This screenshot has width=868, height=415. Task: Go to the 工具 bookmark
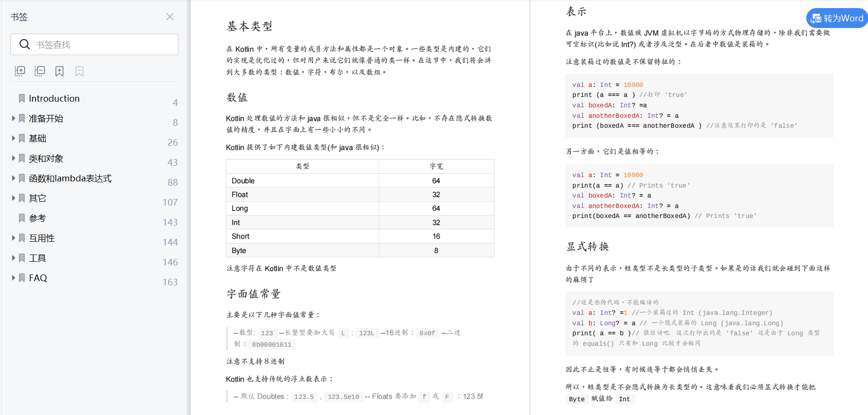(x=37, y=258)
